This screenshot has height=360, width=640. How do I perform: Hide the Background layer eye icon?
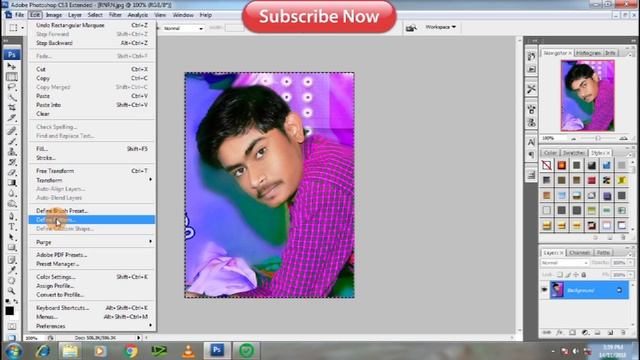tap(544, 290)
